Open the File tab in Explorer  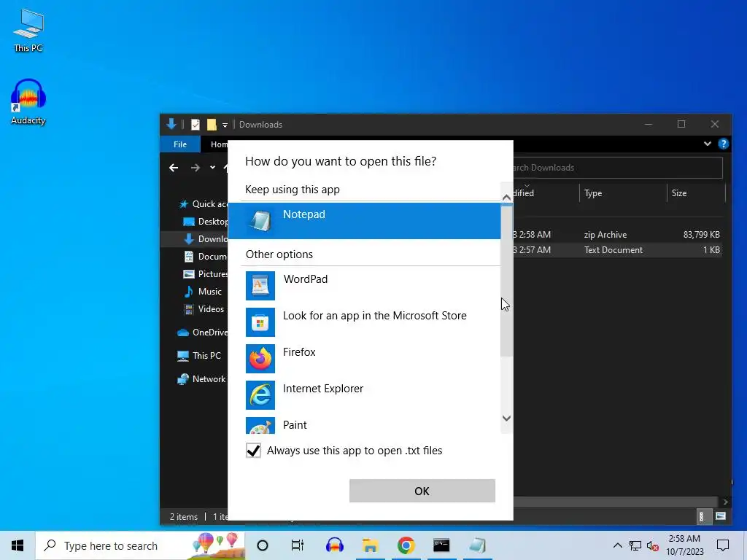click(180, 144)
